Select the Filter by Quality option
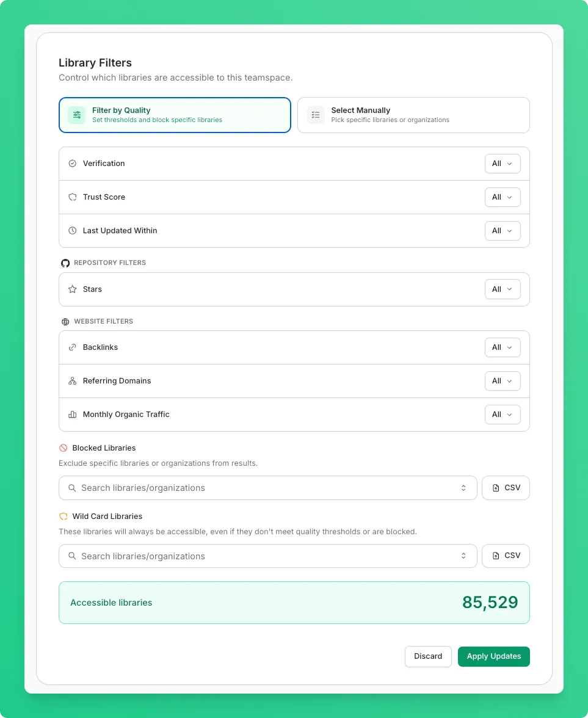 coord(175,115)
